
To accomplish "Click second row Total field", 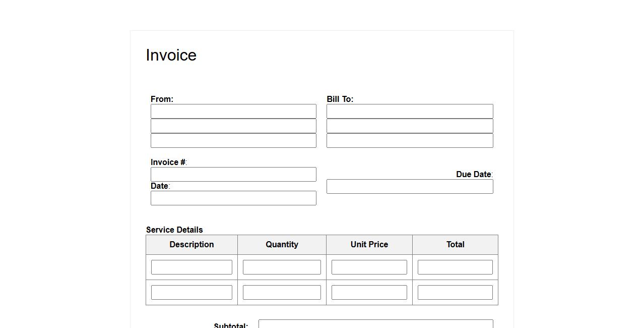I will [455, 292].
